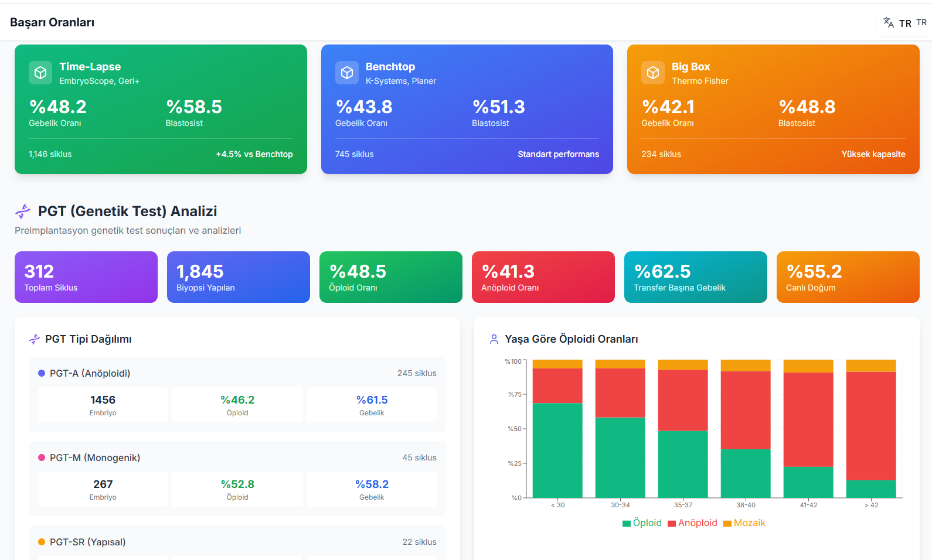Click the 1,146 siklus text
Viewport: 932px width, 560px height.
click(50, 154)
